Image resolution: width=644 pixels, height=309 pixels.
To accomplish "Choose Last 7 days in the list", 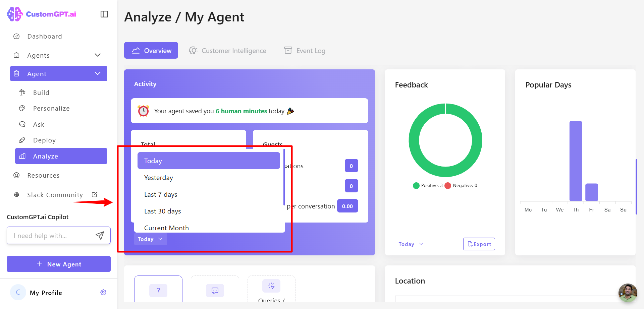I will (209, 194).
